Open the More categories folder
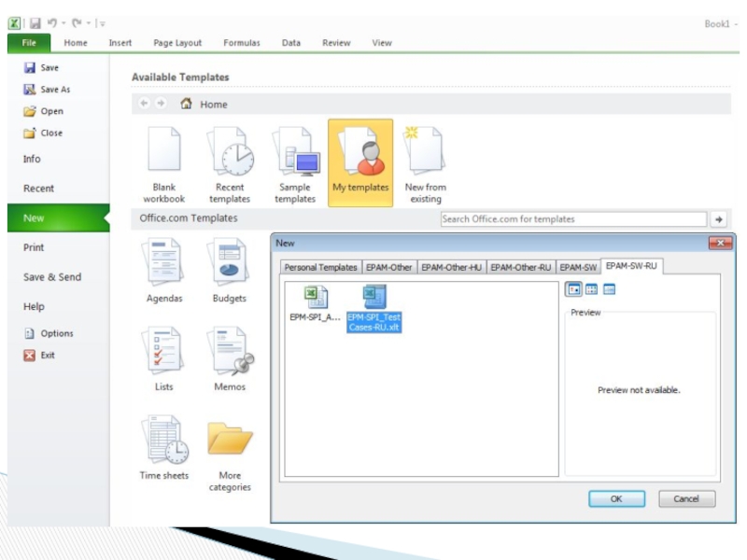 coord(230,448)
